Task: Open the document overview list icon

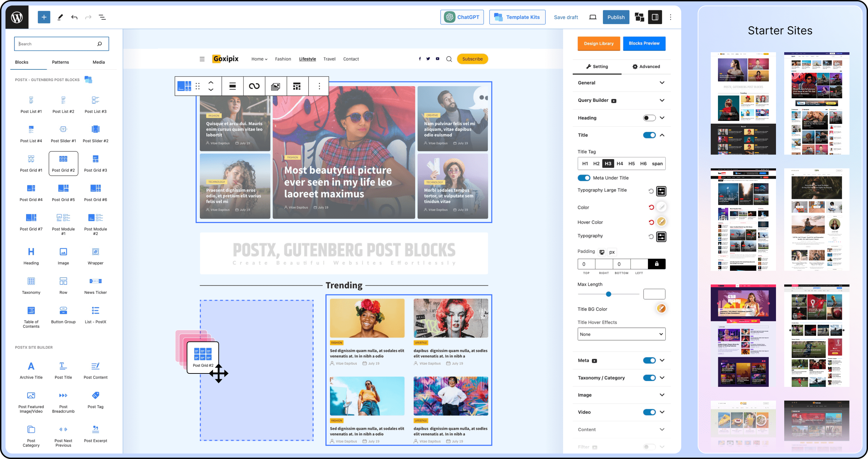Action: tap(102, 17)
